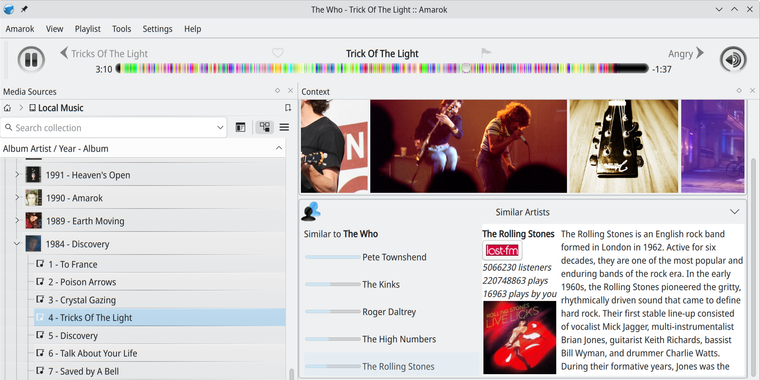
Task: Open the Amarok menu
Action: click(x=20, y=29)
